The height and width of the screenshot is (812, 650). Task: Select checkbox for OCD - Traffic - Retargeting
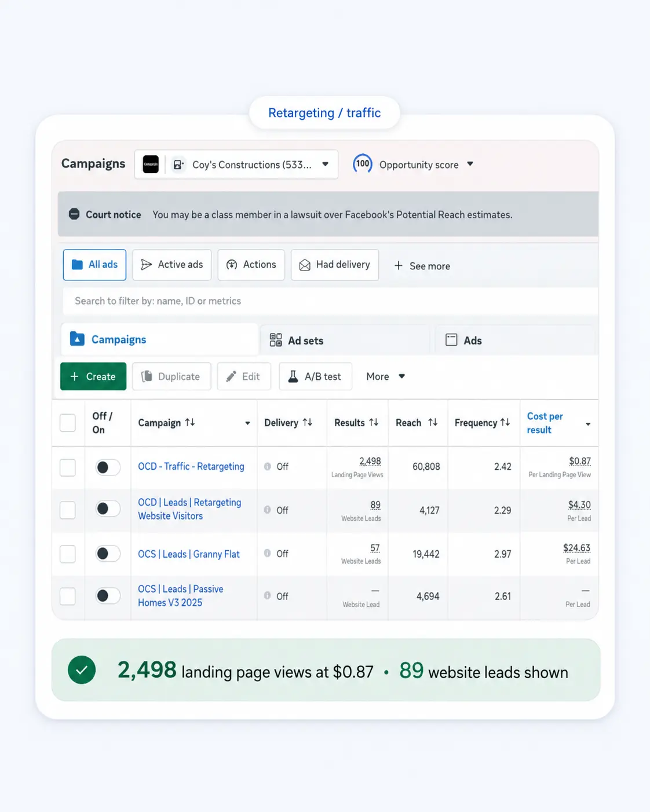[x=68, y=467]
